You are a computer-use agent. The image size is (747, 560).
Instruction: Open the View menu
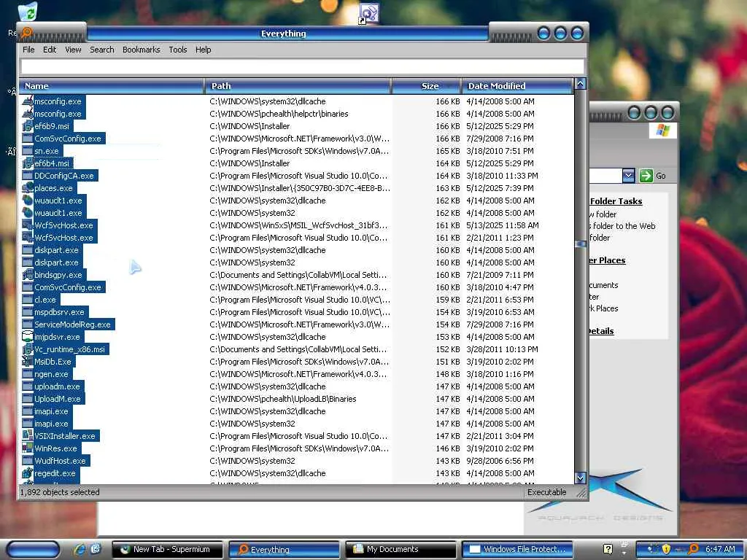coord(73,50)
